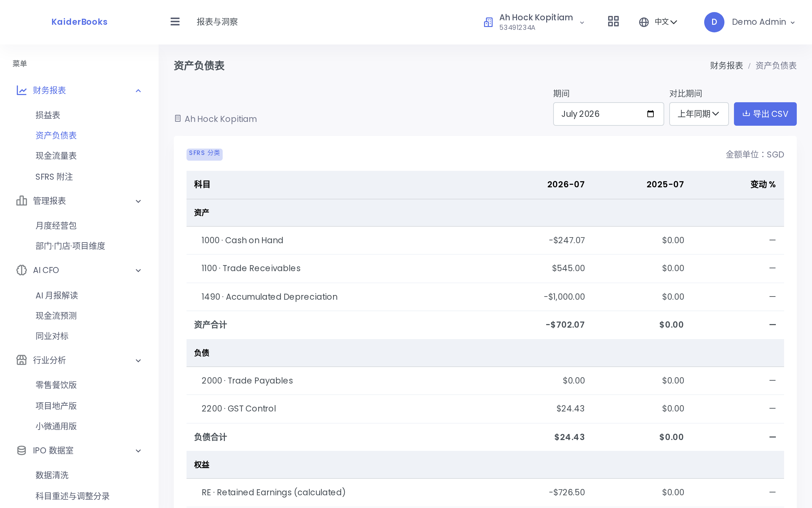Open the calendar picker icon in period field
The height and width of the screenshot is (508, 812).
[650, 114]
